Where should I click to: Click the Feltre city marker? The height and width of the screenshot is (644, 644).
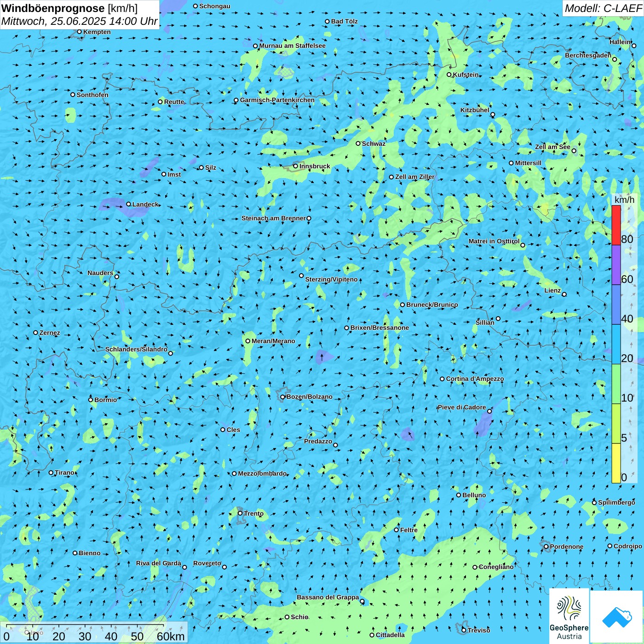point(397,530)
